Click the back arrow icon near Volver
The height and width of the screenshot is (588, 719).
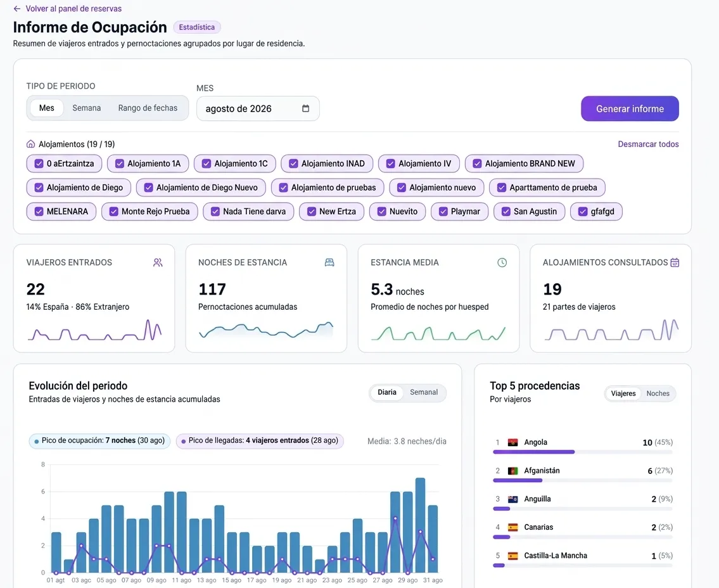point(17,9)
